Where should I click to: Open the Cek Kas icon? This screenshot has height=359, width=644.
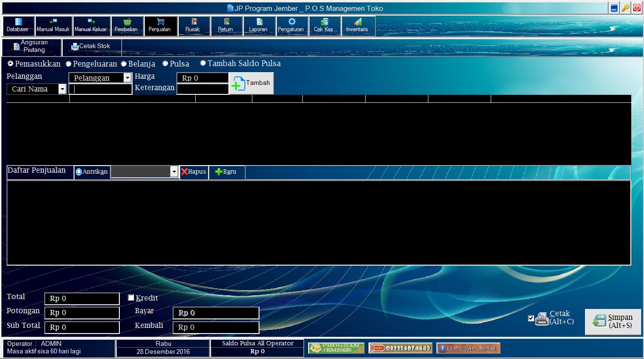pyautogui.click(x=324, y=25)
